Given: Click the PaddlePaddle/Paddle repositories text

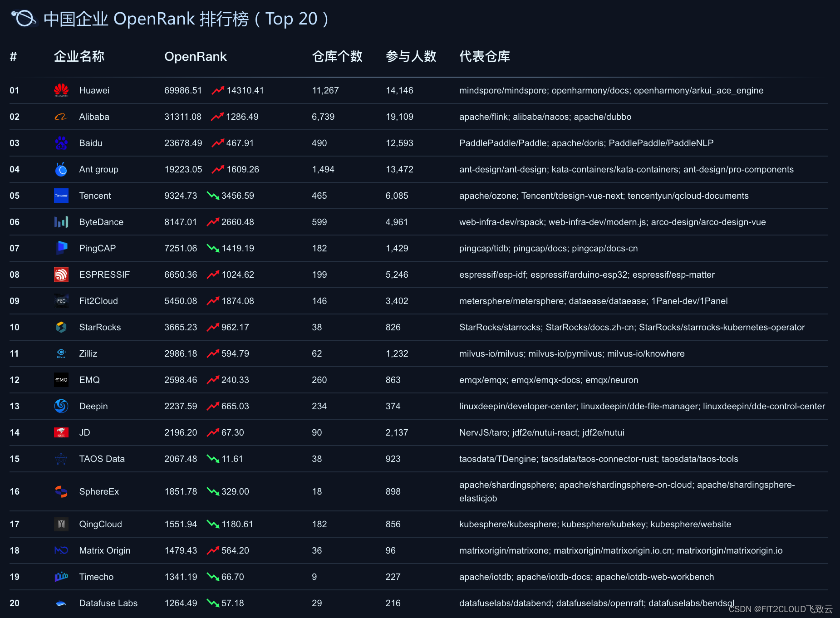Looking at the screenshot, I should [586, 143].
